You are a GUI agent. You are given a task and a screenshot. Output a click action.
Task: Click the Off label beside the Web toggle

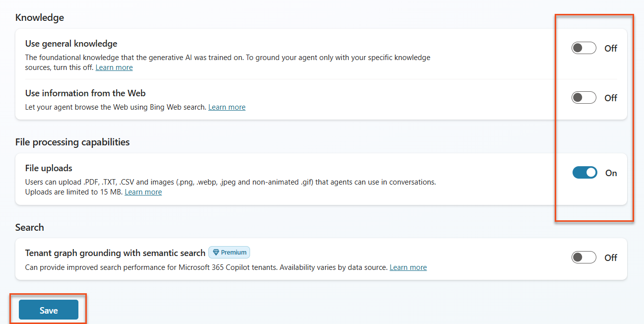610,98
